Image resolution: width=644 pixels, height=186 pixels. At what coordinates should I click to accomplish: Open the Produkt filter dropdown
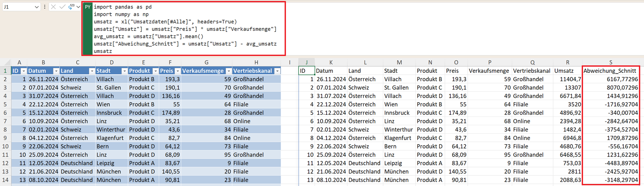point(155,71)
